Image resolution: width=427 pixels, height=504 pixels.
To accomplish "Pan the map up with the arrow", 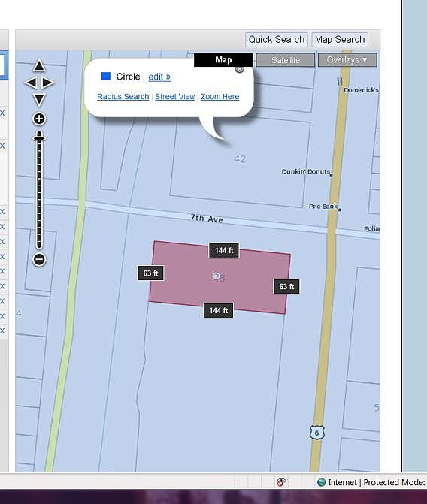I will 39,65.
